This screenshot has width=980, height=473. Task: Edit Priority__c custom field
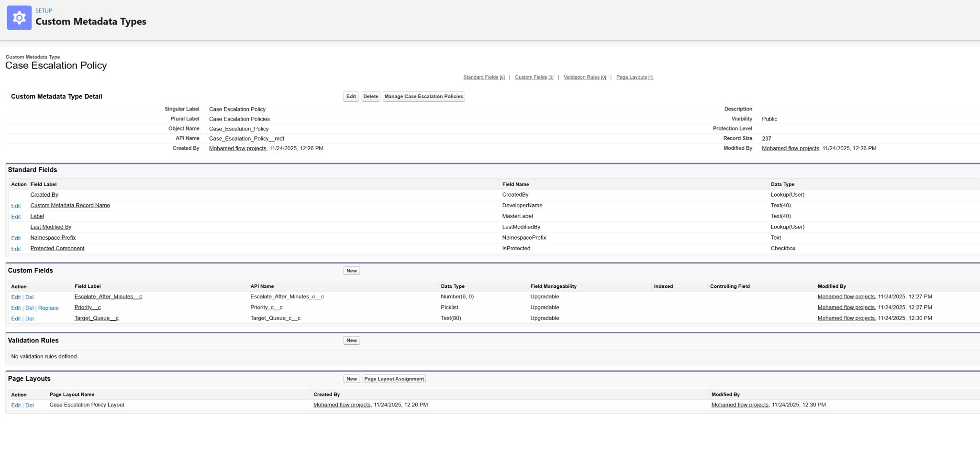click(x=16, y=308)
